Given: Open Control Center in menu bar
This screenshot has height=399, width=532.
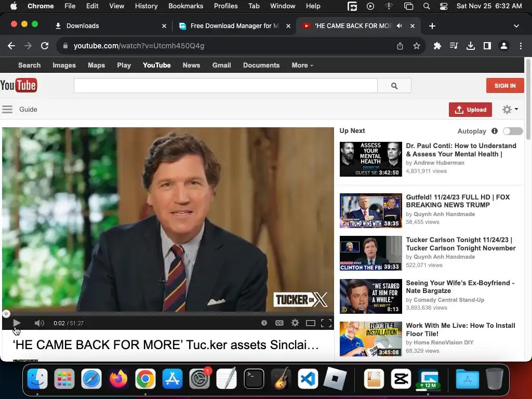Looking at the screenshot, I should pos(444,6).
